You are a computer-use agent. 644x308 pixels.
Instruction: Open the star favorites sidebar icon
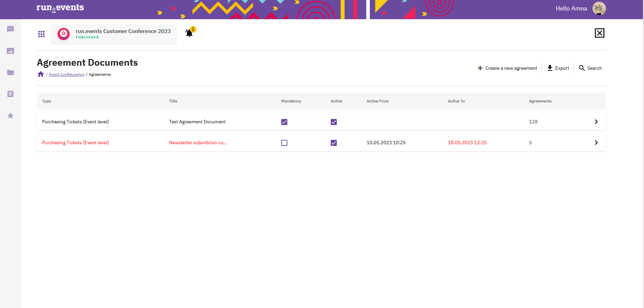coord(10,116)
